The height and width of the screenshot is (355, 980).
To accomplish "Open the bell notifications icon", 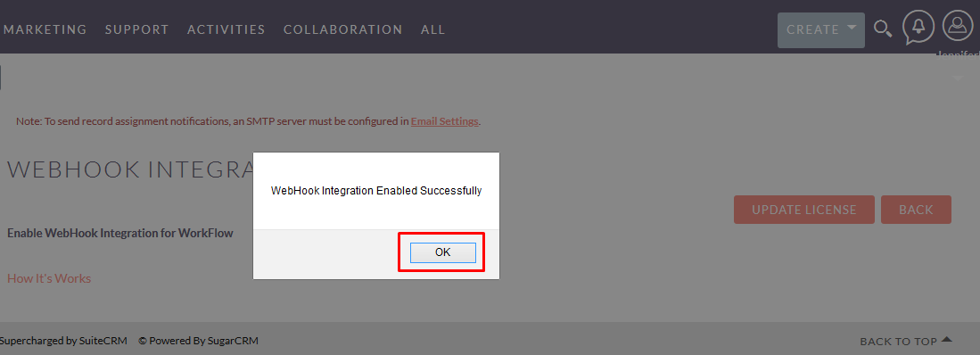I will 918,29.
